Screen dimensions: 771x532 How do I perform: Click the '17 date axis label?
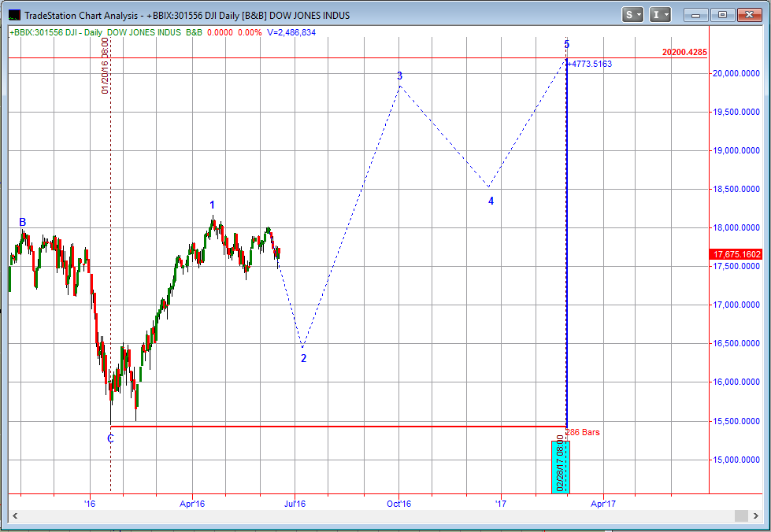coord(501,504)
